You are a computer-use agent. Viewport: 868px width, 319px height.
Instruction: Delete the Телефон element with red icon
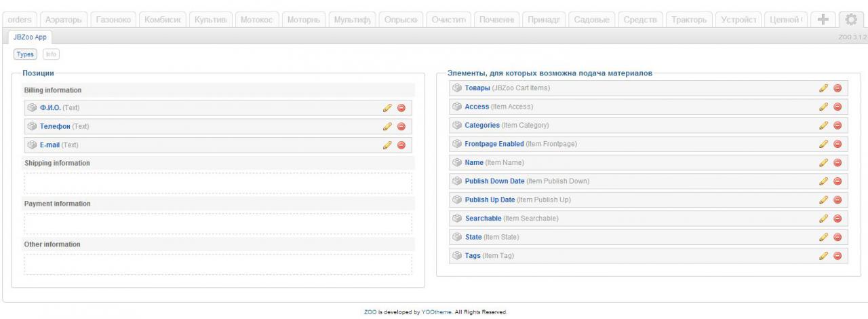pyautogui.click(x=401, y=126)
